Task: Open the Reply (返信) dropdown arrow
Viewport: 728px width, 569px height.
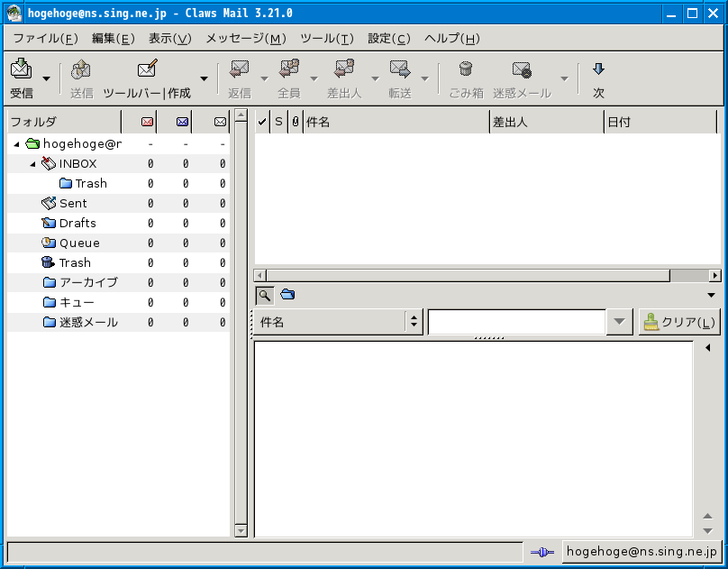Action: point(265,78)
